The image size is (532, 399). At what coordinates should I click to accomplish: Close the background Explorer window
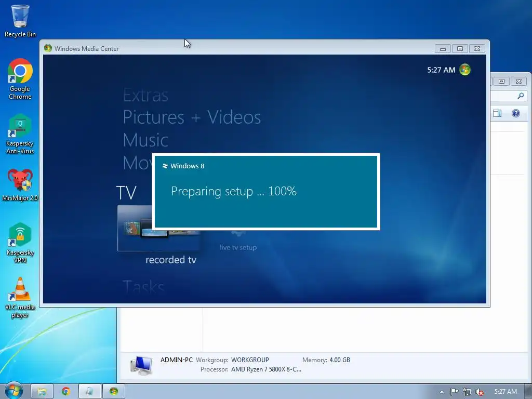point(519,81)
